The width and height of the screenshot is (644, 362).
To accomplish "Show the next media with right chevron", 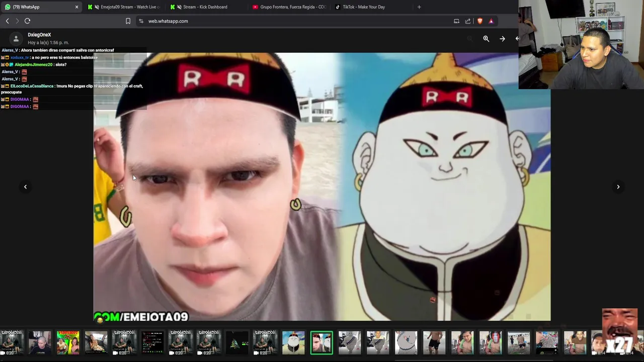I will pos(618,187).
